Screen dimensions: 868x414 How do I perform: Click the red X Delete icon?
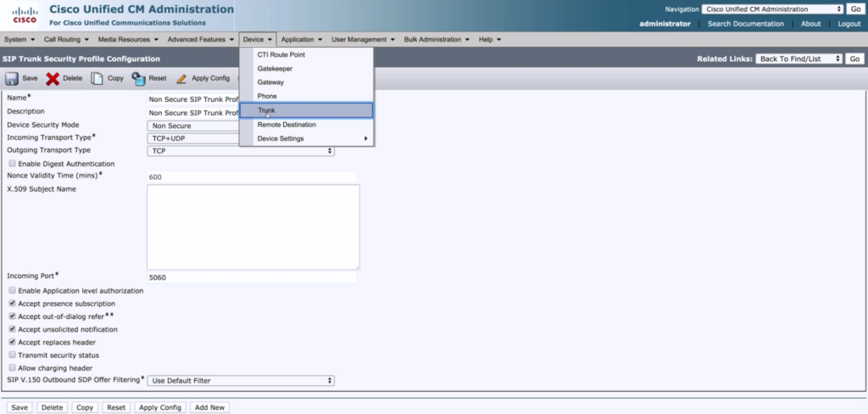click(x=53, y=79)
